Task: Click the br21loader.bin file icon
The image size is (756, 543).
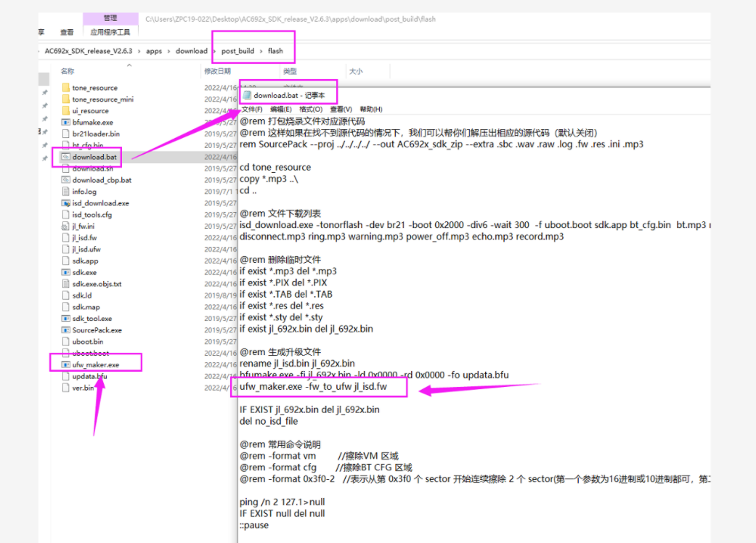Action: click(65, 134)
